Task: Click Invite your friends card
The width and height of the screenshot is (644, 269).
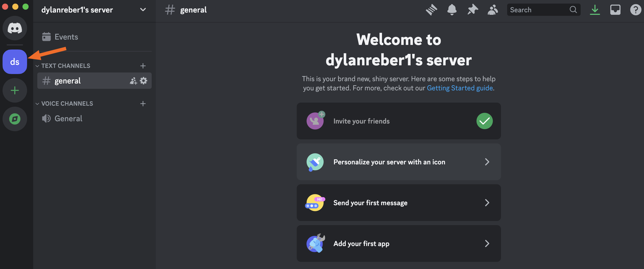Action: tap(399, 121)
